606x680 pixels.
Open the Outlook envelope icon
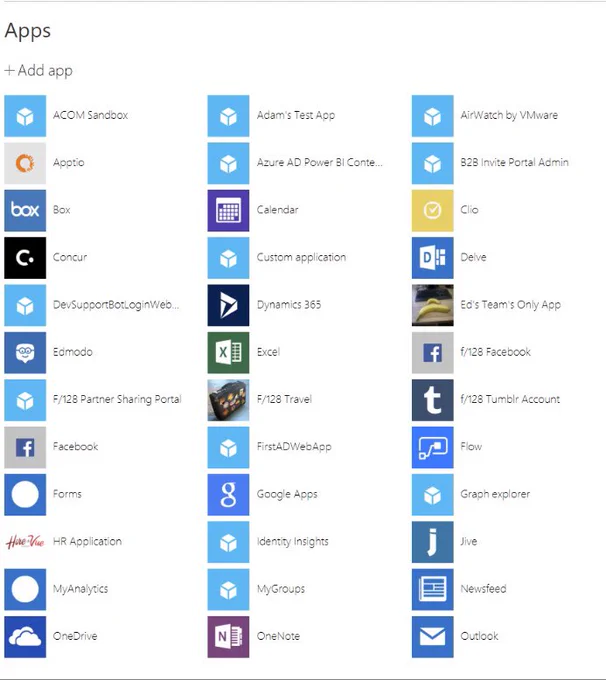432,637
